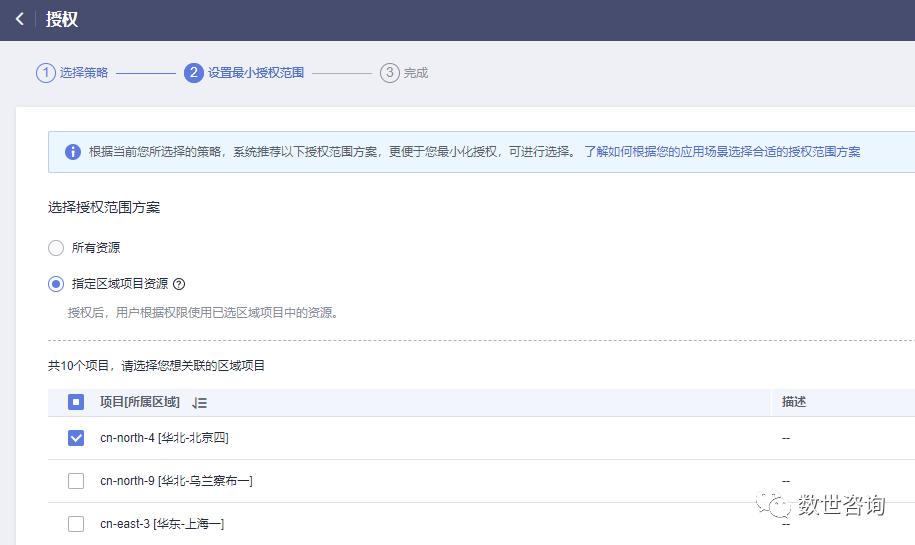Toggle the select-all checkbox in table header

[x=76, y=402]
